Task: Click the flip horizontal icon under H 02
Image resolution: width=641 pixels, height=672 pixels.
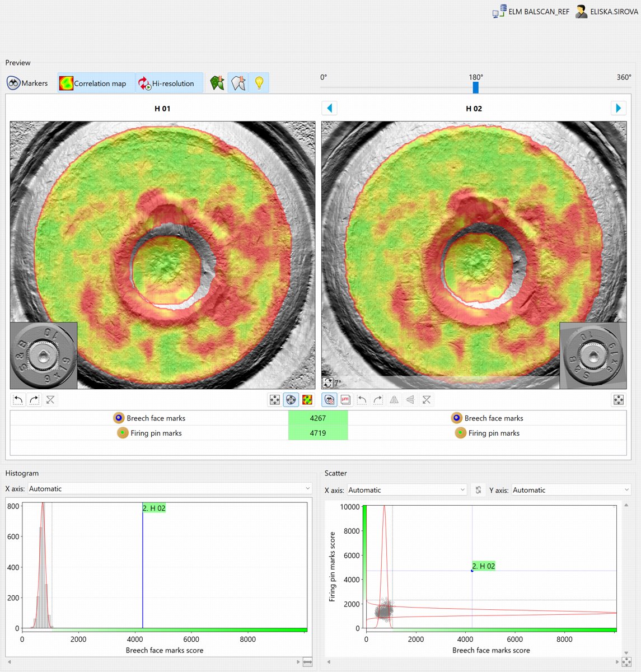Action: [x=394, y=400]
